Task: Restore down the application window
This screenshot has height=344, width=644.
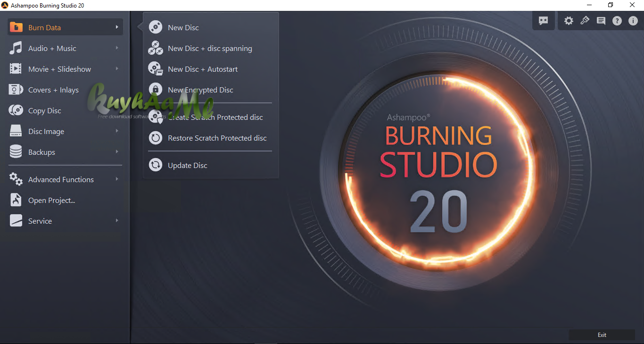Action: coord(611,5)
